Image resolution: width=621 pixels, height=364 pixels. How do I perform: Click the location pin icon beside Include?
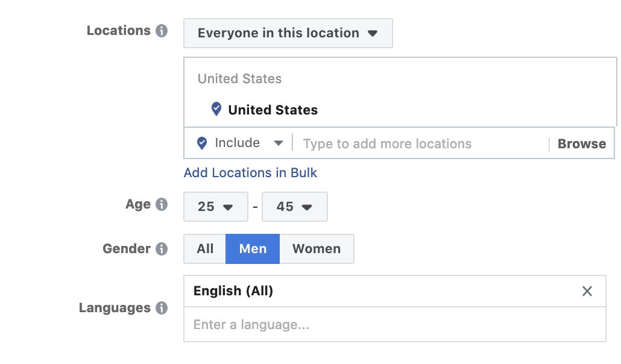coord(203,143)
